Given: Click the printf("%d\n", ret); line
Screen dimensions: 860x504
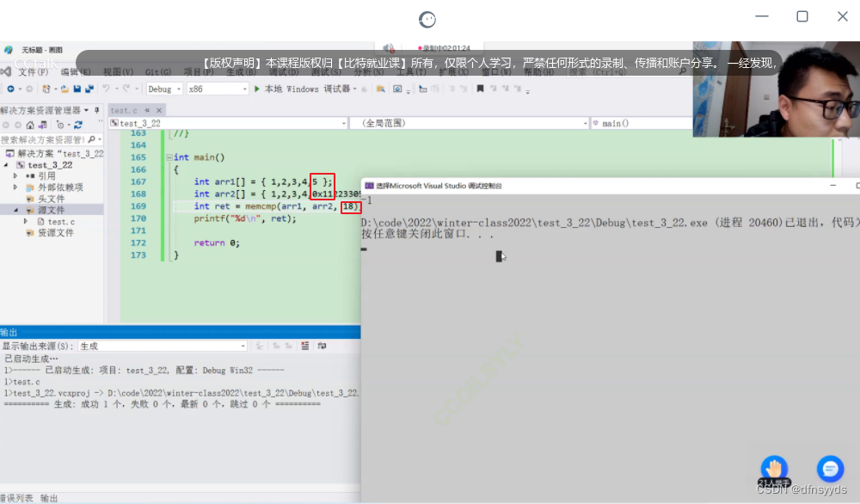Looking at the screenshot, I should coord(244,218).
